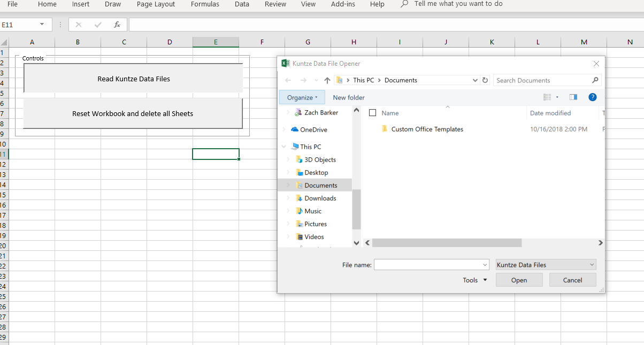This screenshot has width=644, height=345.
Task: Collapse the This PC tree node
Action: [284, 147]
